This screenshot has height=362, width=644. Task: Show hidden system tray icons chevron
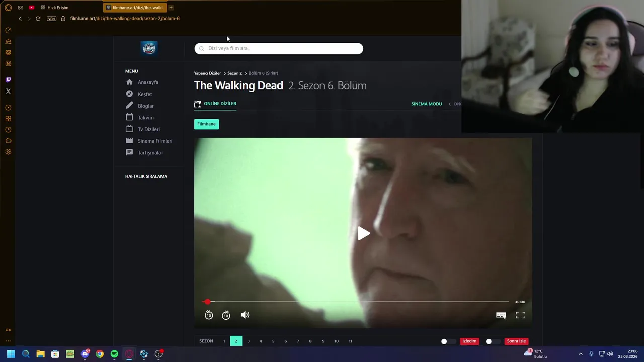pos(580,354)
